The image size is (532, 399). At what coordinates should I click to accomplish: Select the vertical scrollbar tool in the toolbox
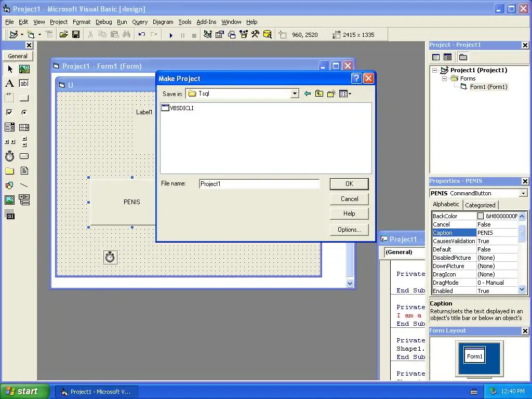point(24,141)
